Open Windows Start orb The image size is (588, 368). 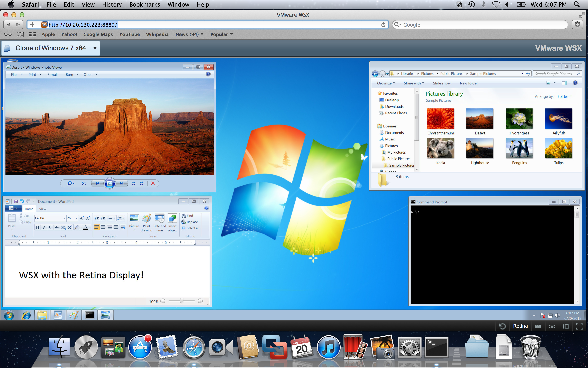click(x=9, y=315)
